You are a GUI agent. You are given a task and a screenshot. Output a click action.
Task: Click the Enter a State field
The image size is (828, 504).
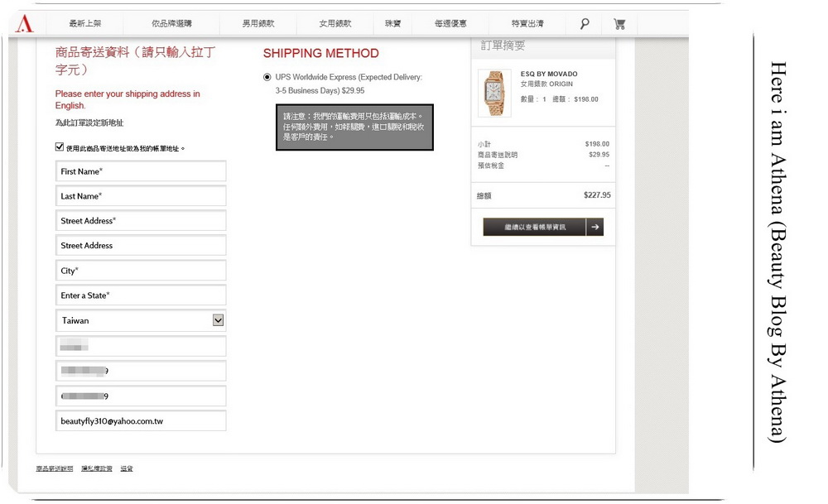141,295
